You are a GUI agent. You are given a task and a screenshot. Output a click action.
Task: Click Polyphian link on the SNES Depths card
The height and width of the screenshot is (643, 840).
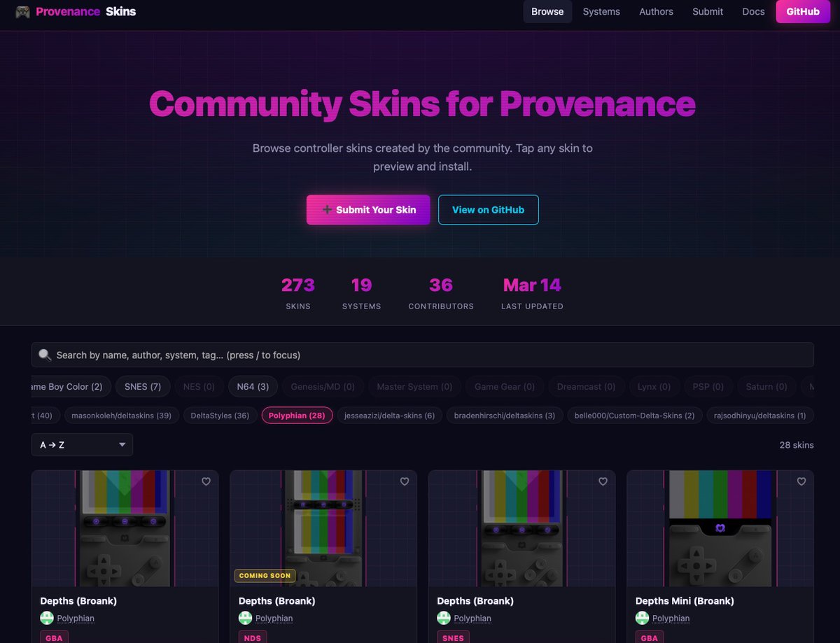472,619
